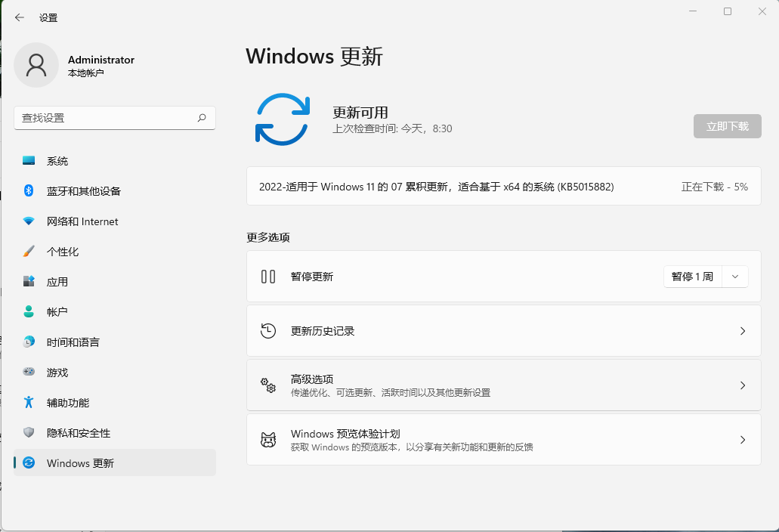Open the 暂停1周 dropdown arrow
This screenshot has height=532, width=779.
pos(734,276)
